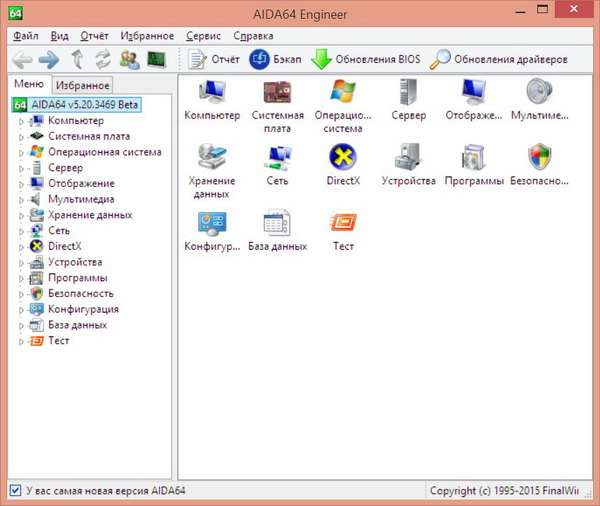Switch to the Избранное tab
The width and height of the screenshot is (600, 506).
tap(82, 86)
